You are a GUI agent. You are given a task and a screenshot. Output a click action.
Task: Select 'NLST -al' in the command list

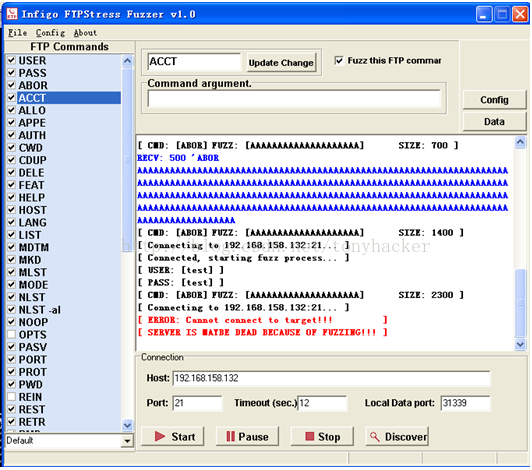[39, 310]
